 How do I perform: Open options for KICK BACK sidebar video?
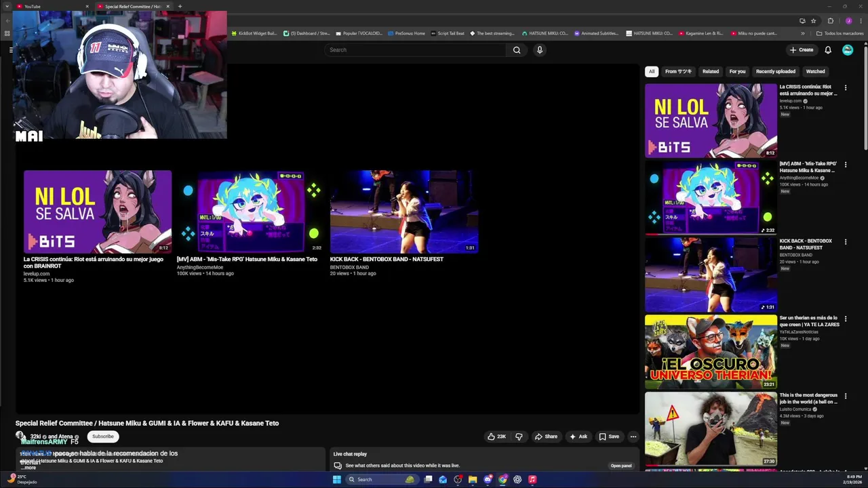(846, 242)
